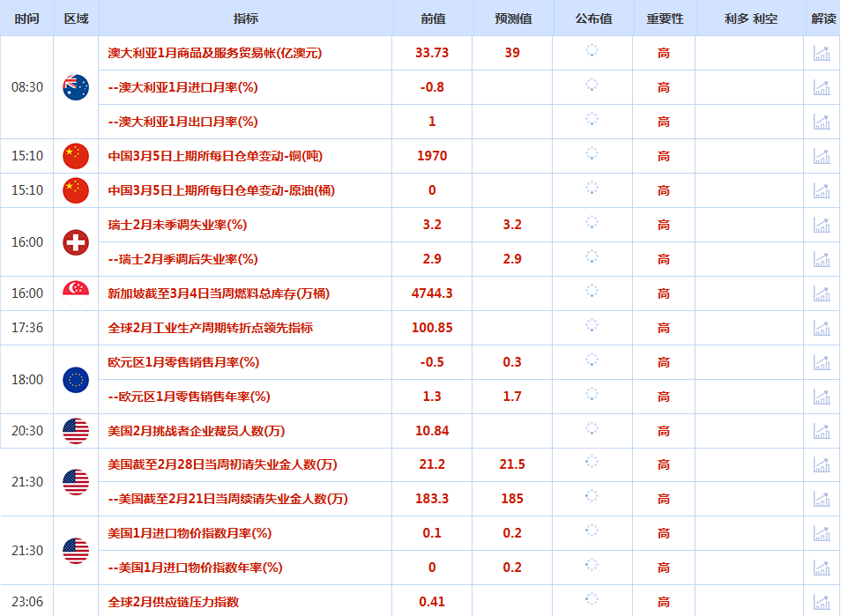Viewport: 841px width, 616px height.
Task: Click the 指标 column header
Action: pos(246,19)
